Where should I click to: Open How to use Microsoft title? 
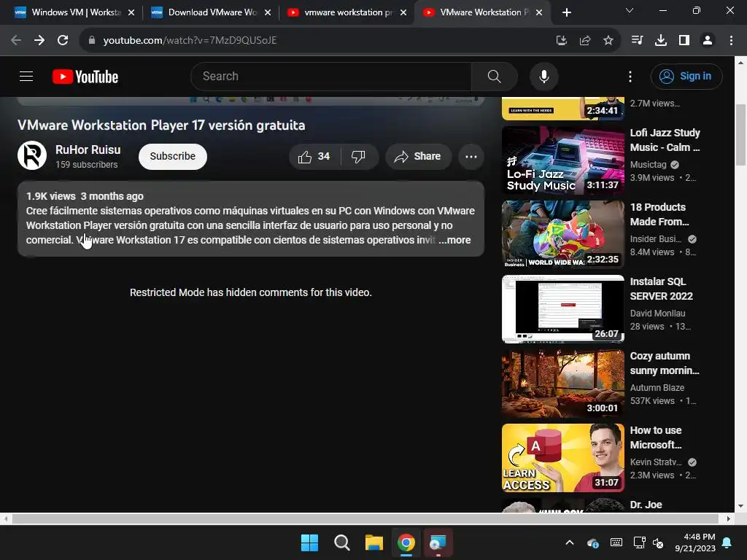click(656, 437)
